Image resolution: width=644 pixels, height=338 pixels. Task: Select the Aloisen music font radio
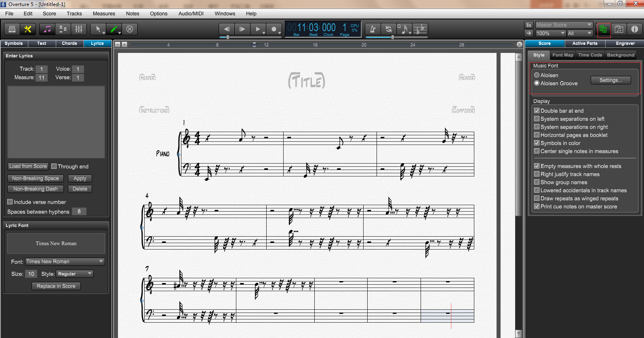(x=537, y=75)
